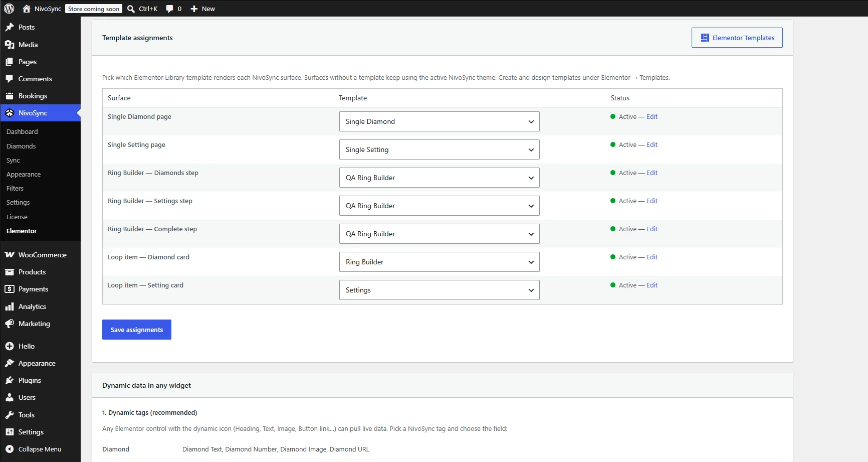
Task: Open NivoSync Settings submenu item
Action: pyautogui.click(x=18, y=203)
